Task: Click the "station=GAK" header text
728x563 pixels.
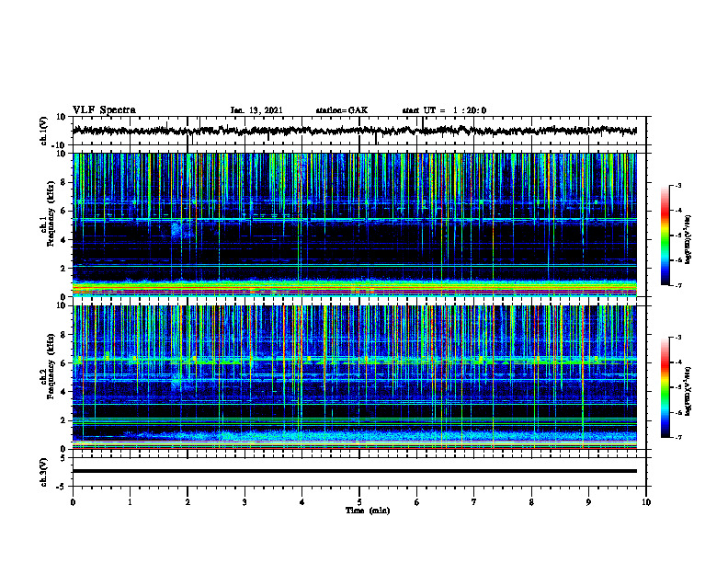Action: coord(342,110)
